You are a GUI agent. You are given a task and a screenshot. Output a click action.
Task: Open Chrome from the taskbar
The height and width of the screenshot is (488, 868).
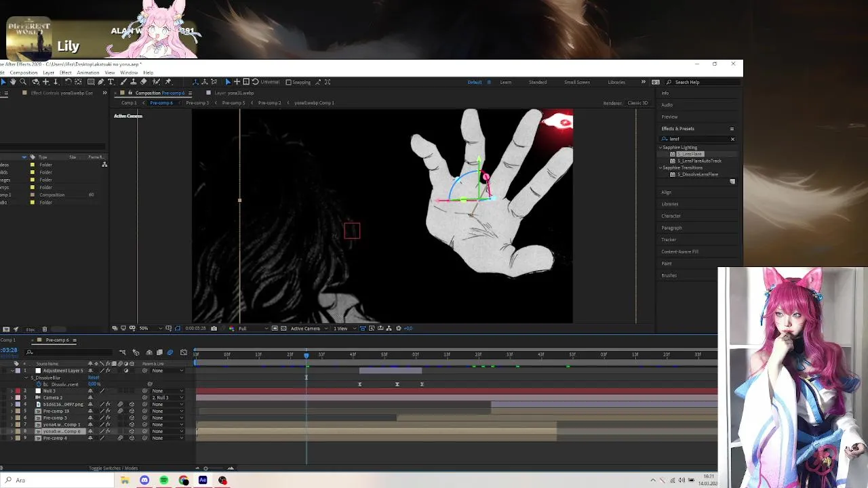click(x=184, y=480)
